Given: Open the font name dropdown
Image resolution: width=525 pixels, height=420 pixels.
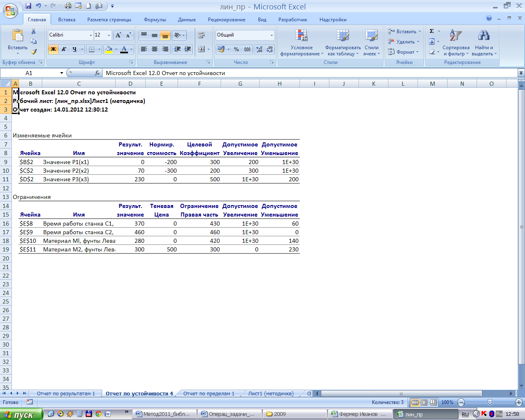Looking at the screenshot, I should (x=91, y=35).
